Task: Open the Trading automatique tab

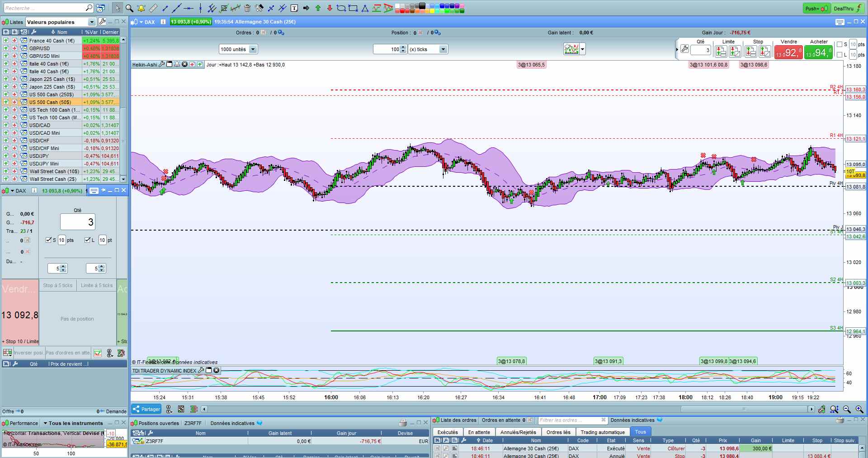Action: (x=603, y=432)
